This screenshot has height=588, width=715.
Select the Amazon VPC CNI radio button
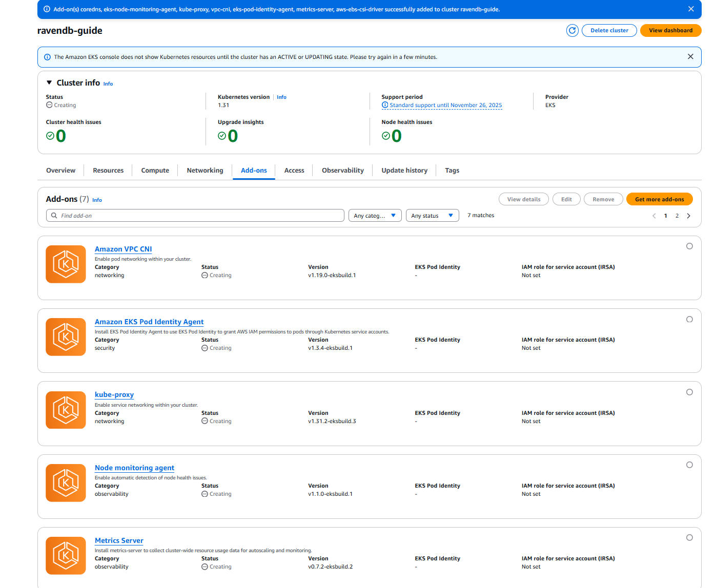689,246
